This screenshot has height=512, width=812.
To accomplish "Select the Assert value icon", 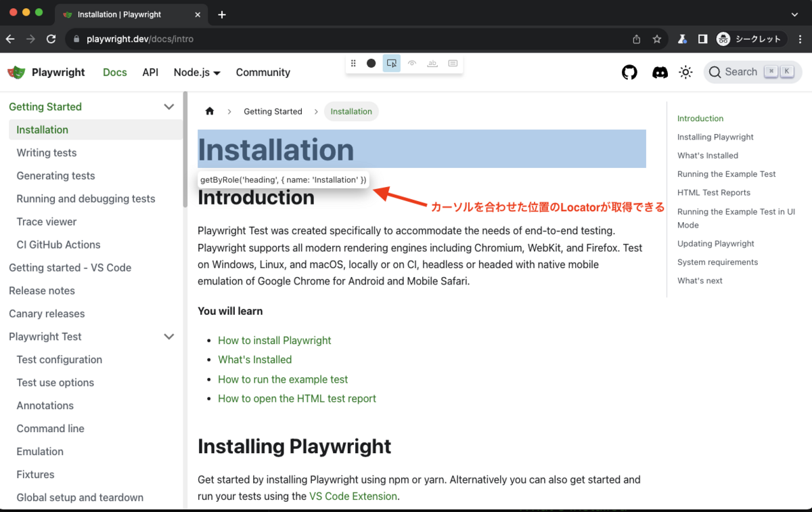I will pyautogui.click(x=453, y=63).
